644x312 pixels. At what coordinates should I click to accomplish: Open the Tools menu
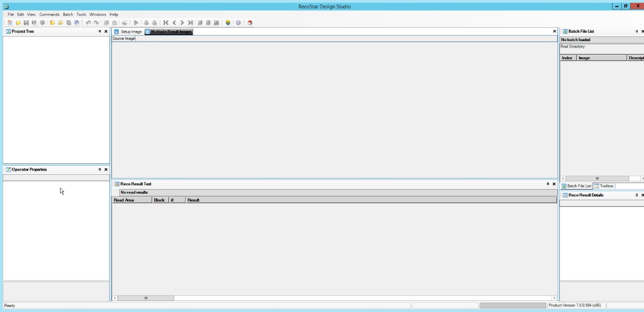81,14
